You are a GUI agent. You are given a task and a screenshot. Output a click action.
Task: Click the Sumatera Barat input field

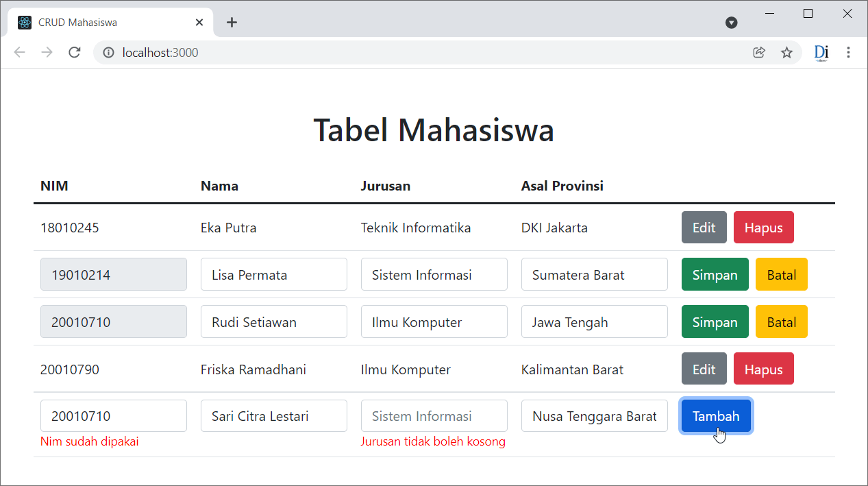tap(595, 275)
